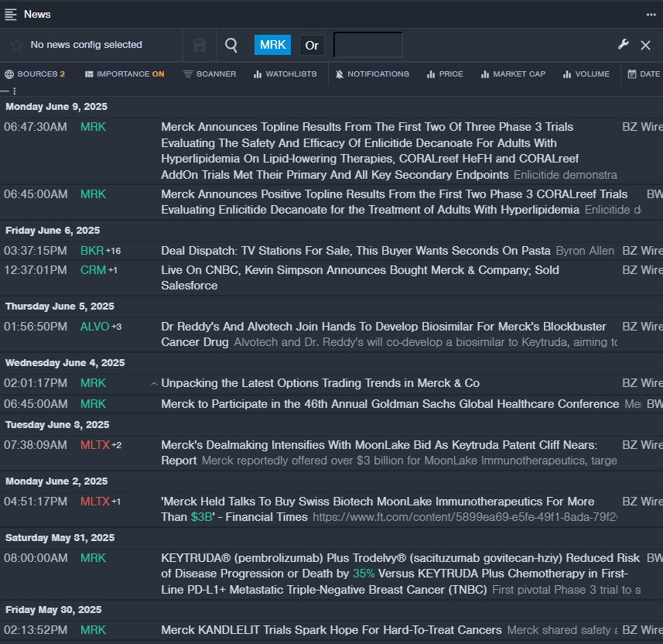Open the Scanner filter
Image resolution: width=663 pixels, height=644 pixels.
point(210,74)
